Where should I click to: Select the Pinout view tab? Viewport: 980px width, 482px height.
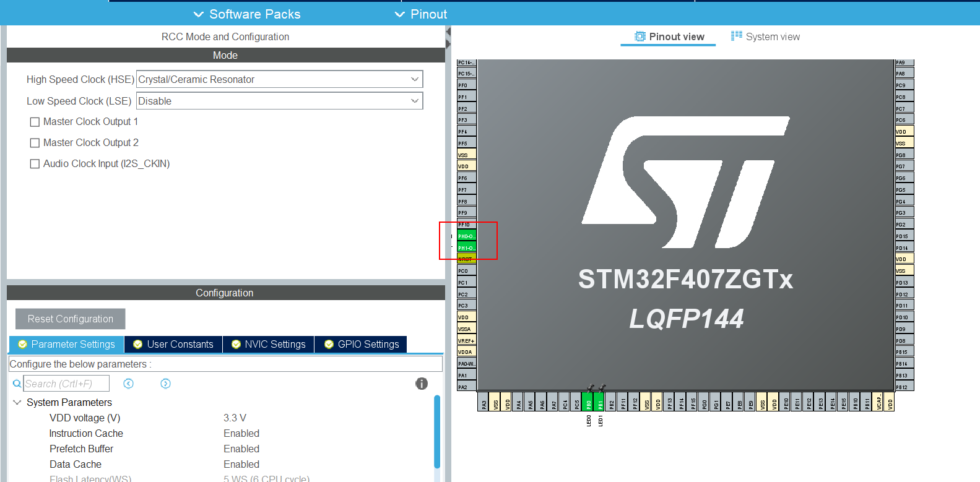[x=669, y=37]
